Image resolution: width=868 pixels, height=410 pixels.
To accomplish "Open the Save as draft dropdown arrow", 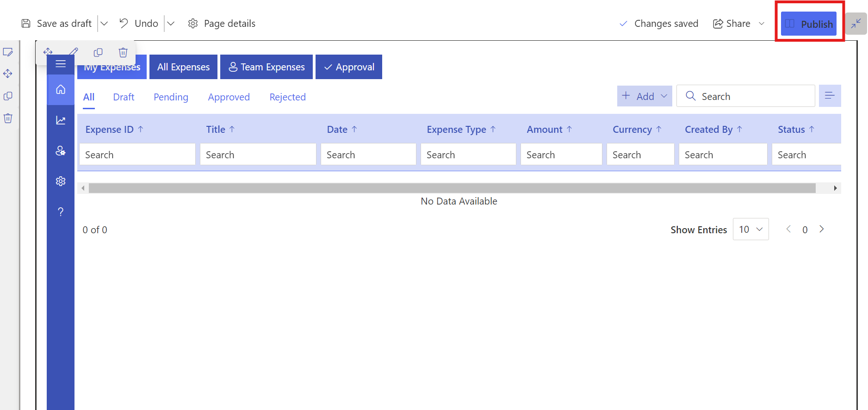I will [x=104, y=24].
